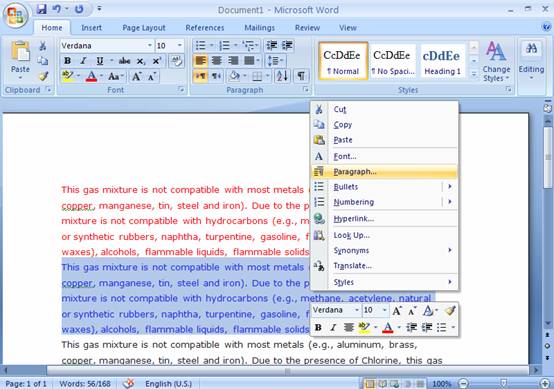Open mini toolbar font name dropdown
The image size is (554, 389).
(357, 310)
